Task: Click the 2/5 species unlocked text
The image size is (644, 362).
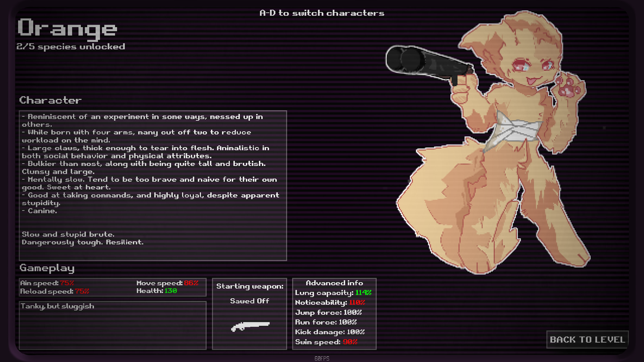Action: pos(71,47)
